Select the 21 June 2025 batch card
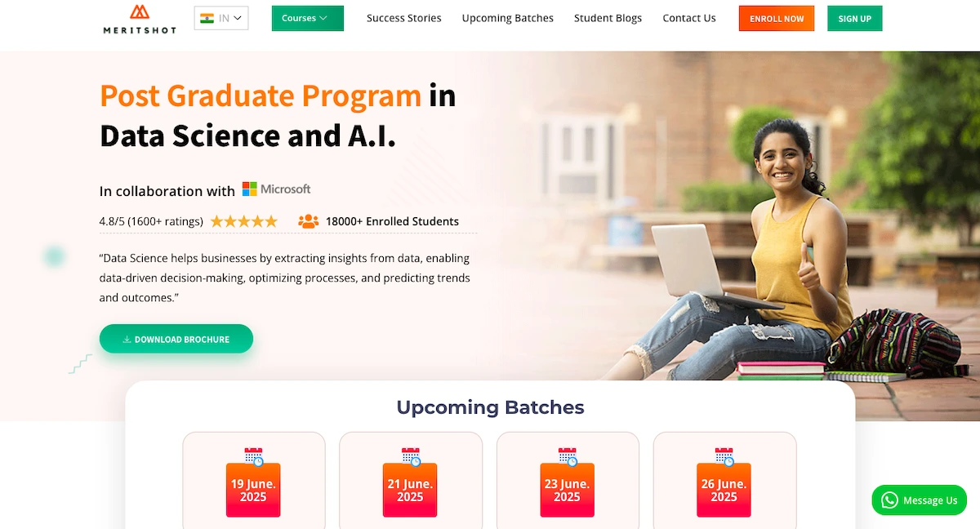The width and height of the screenshot is (980, 529). (x=411, y=482)
